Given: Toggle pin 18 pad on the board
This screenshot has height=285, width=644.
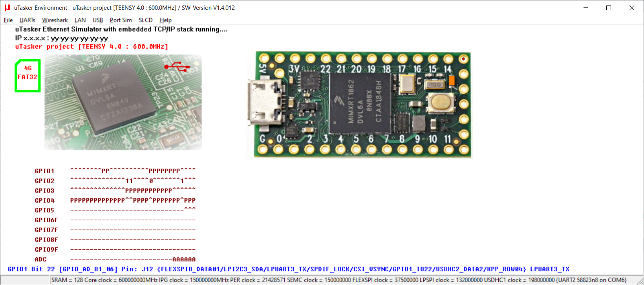Looking at the screenshot, I should click(x=387, y=58).
